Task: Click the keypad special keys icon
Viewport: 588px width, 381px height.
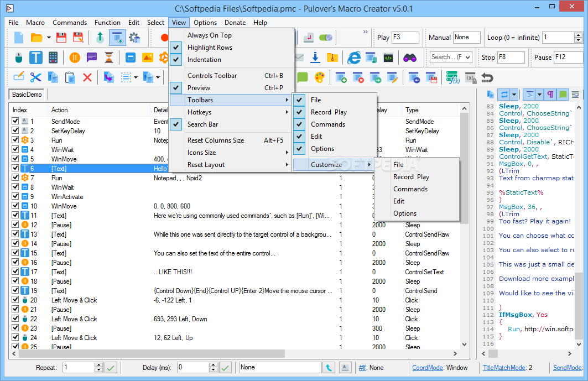Action: coord(53,58)
